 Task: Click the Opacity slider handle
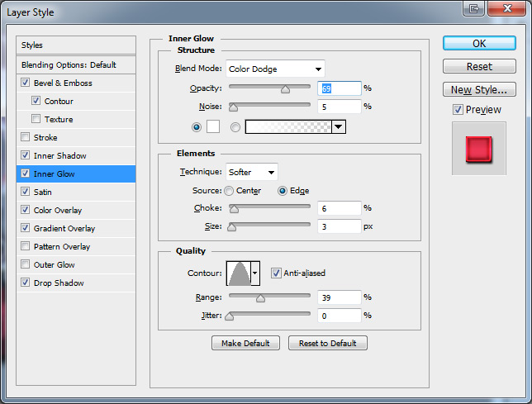tap(285, 88)
